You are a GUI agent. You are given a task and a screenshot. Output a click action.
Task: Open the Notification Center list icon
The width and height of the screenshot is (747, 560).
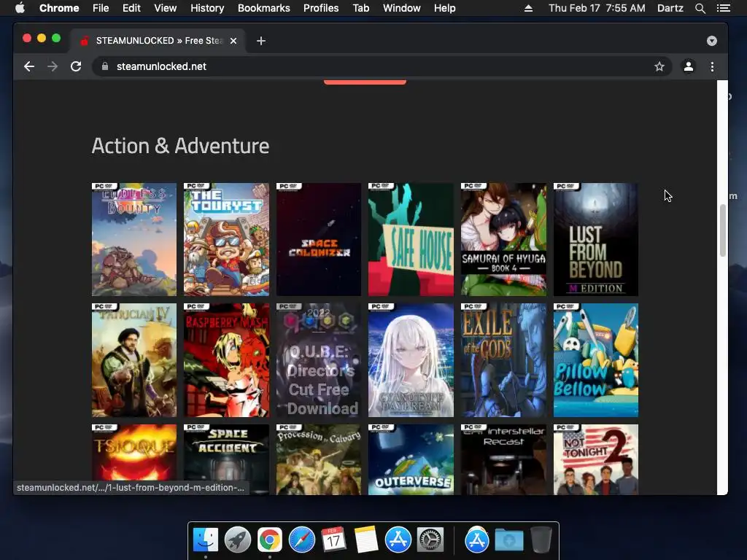723,8
